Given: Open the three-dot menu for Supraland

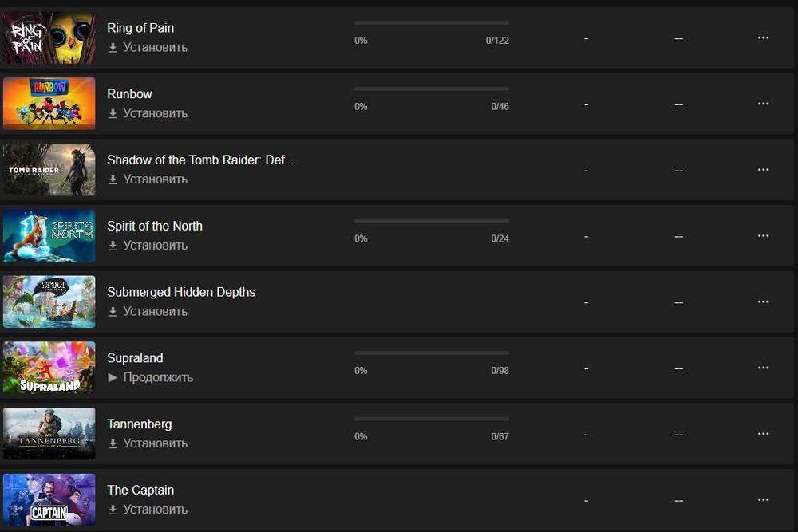Looking at the screenshot, I should click(x=763, y=368).
